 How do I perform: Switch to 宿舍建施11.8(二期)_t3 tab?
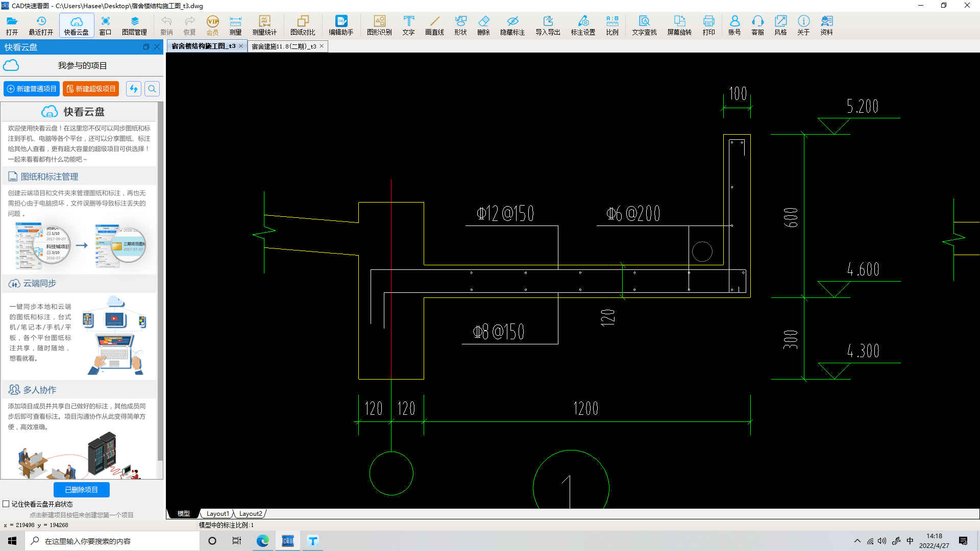pos(284,46)
